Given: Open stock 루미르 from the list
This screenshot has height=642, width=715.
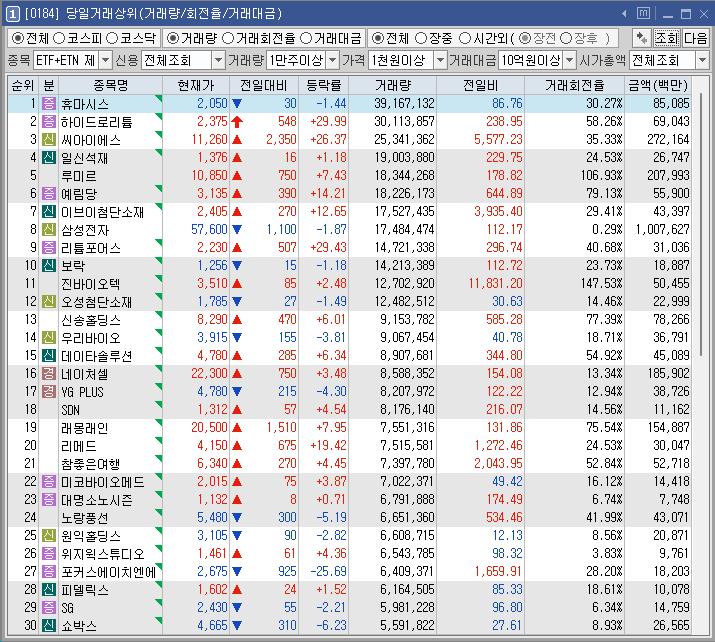Looking at the screenshot, I should click(78, 176).
